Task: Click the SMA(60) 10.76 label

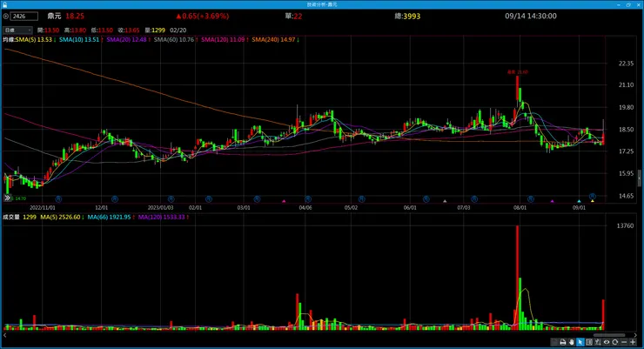Action: pos(176,40)
